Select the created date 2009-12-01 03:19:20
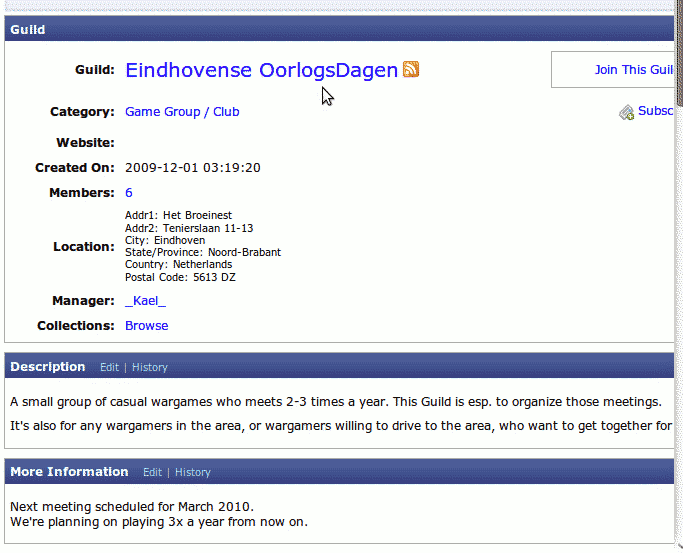 [193, 168]
